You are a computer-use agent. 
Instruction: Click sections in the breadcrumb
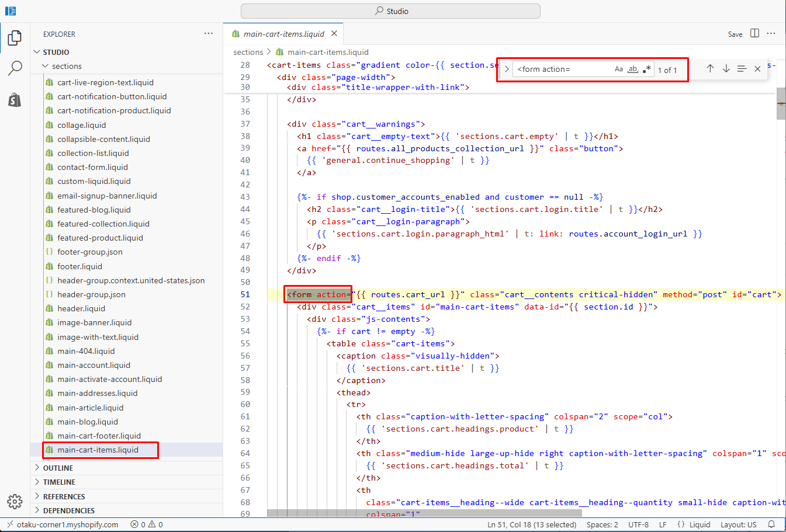[248, 52]
